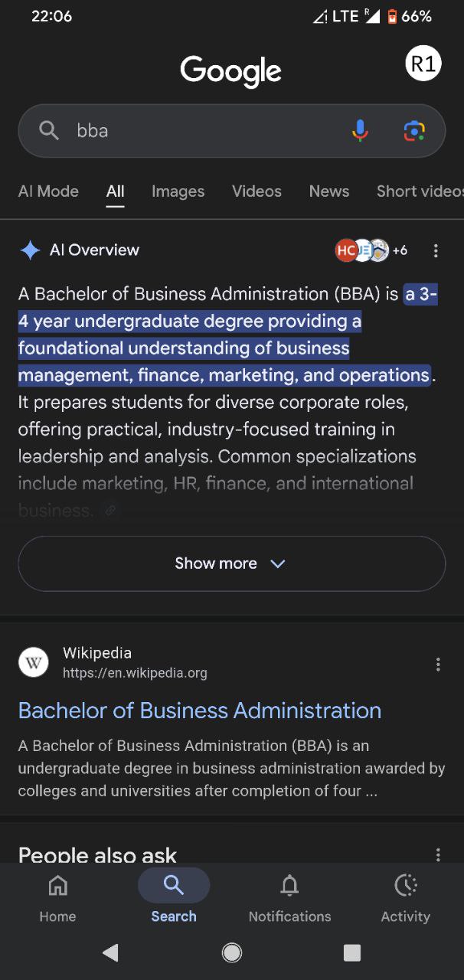Tap the AI Overview source icons cluster
Viewport: 464px width, 980px height.
tap(371, 250)
